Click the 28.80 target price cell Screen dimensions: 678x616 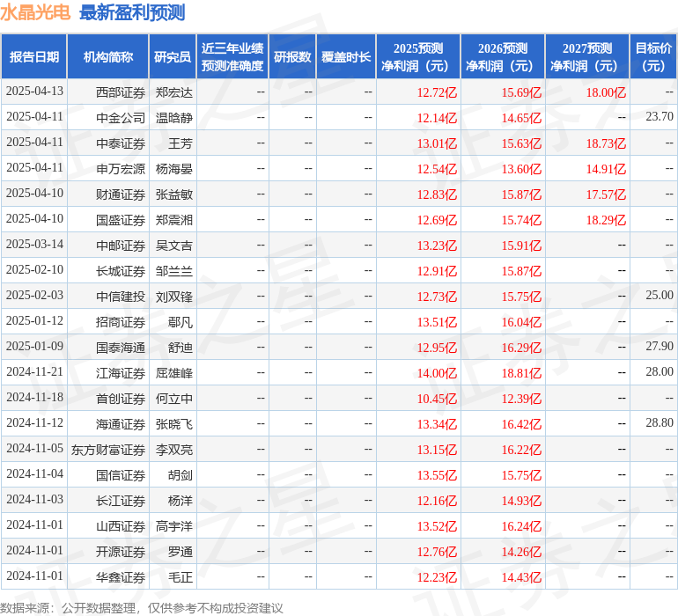pyautogui.click(x=659, y=423)
